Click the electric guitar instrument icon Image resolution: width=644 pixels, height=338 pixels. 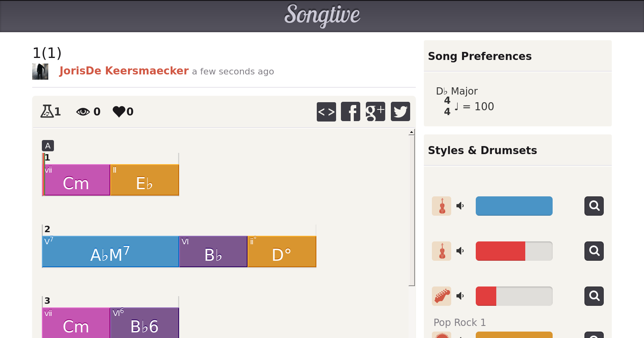pyautogui.click(x=442, y=296)
